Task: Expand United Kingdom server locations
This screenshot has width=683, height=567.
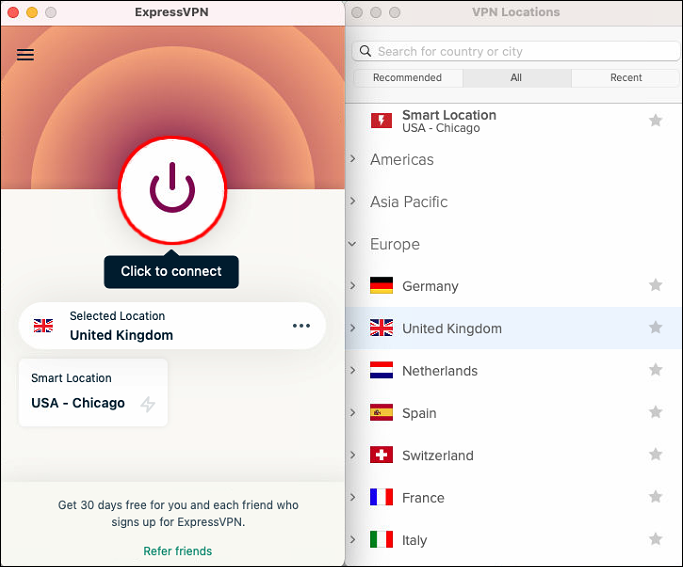Action: (x=353, y=328)
